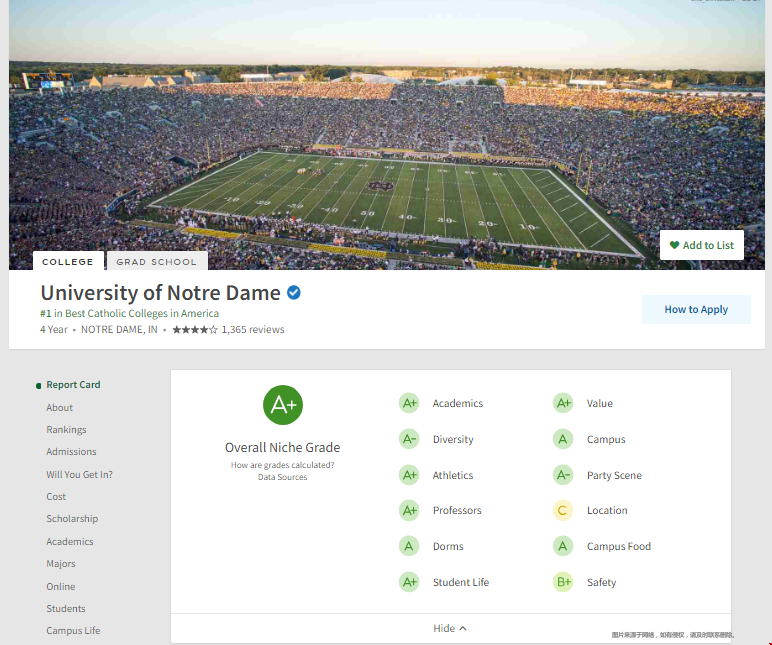The height and width of the screenshot is (645, 772).
Task: Open Will You Get In? sidebar item
Action: click(79, 475)
